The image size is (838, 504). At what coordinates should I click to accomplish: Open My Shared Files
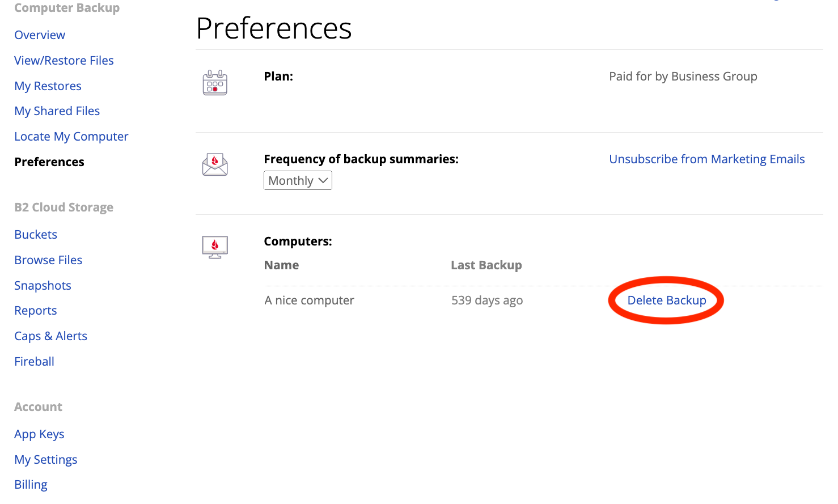[x=57, y=111]
